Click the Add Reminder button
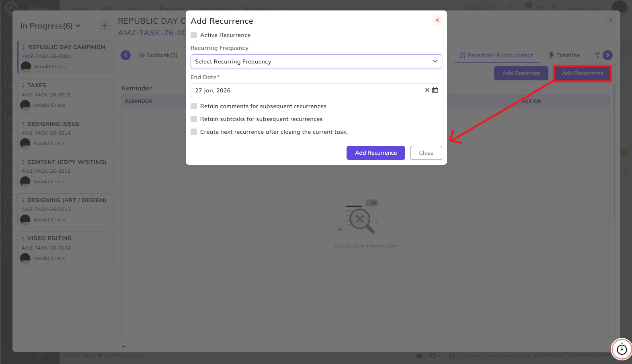The width and height of the screenshot is (632, 364). tap(521, 73)
